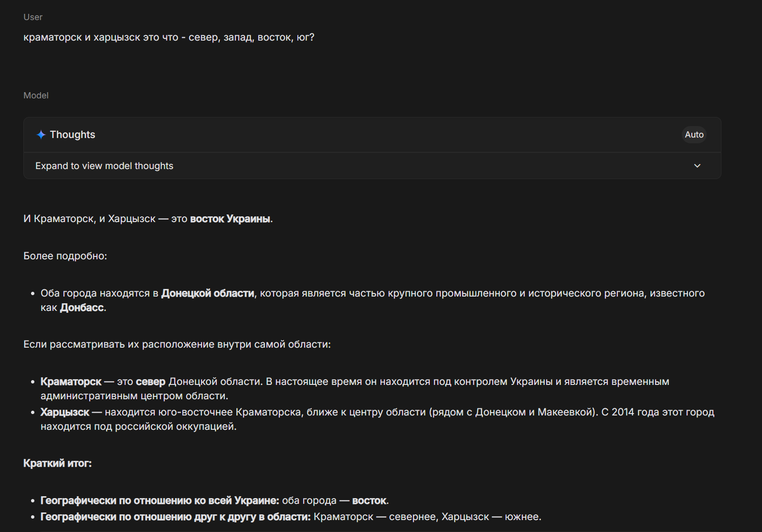Click the Model role label

(x=36, y=96)
